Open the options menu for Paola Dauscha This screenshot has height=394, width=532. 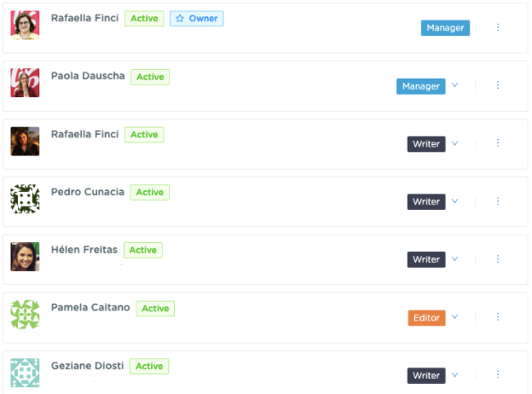pos(498,85)
